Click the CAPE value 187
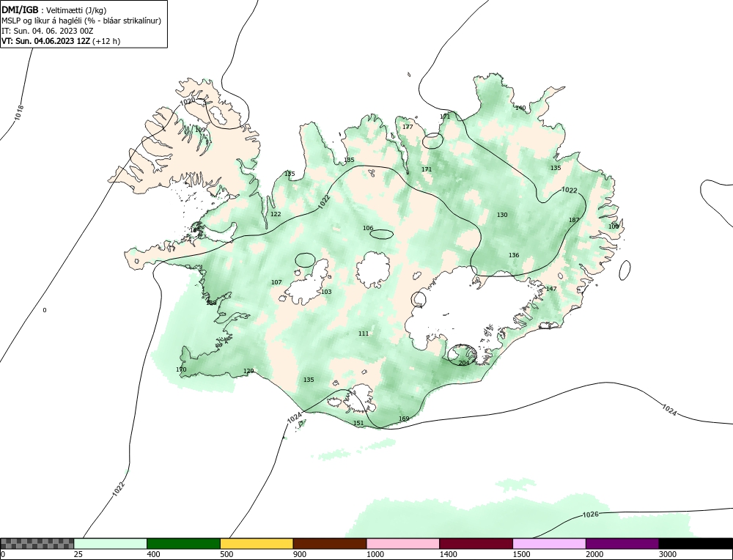Viewport: 733px width, 560px height. (574, 220)
